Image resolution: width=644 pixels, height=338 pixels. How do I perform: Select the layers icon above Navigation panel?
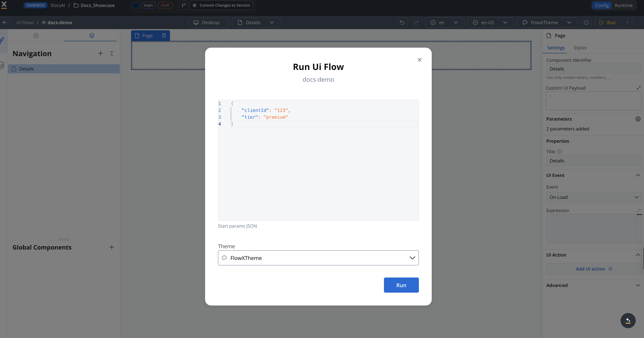[92, 35]
